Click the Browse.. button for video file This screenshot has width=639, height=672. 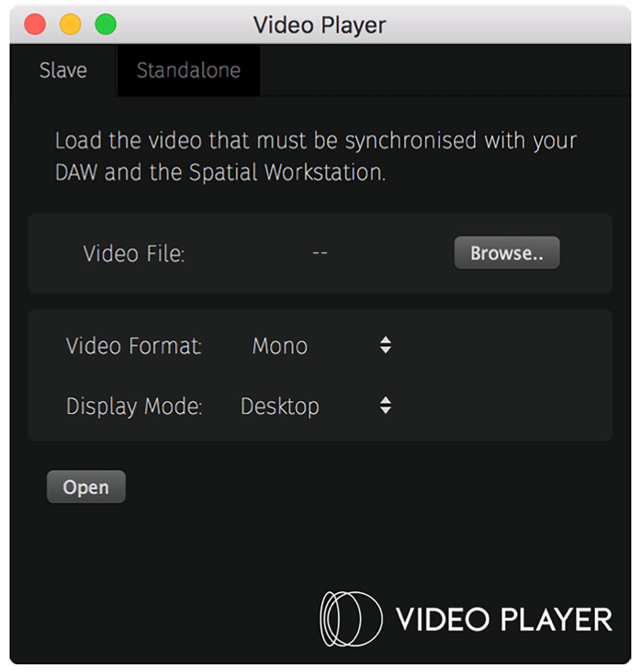click(x=507, y=253)
